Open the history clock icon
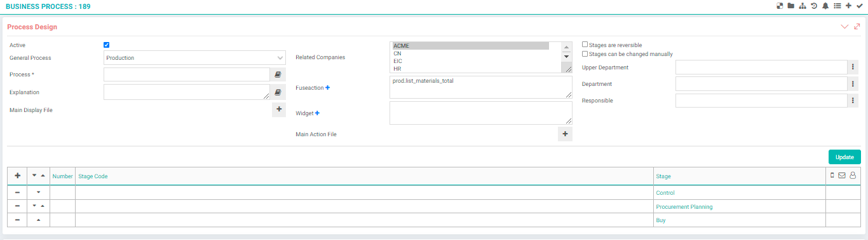The width and height of the screenshot is (868, 240). (814, 6)
